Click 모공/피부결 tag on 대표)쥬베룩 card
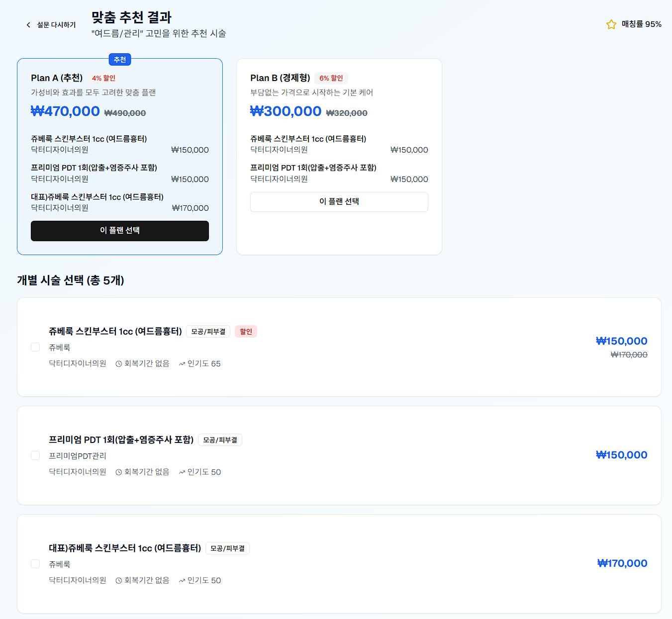 pos(227,548)
